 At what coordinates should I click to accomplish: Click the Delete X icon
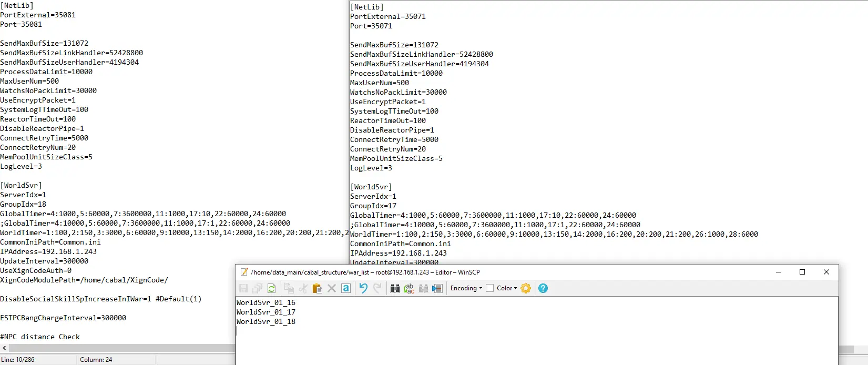tap(332, 288)
